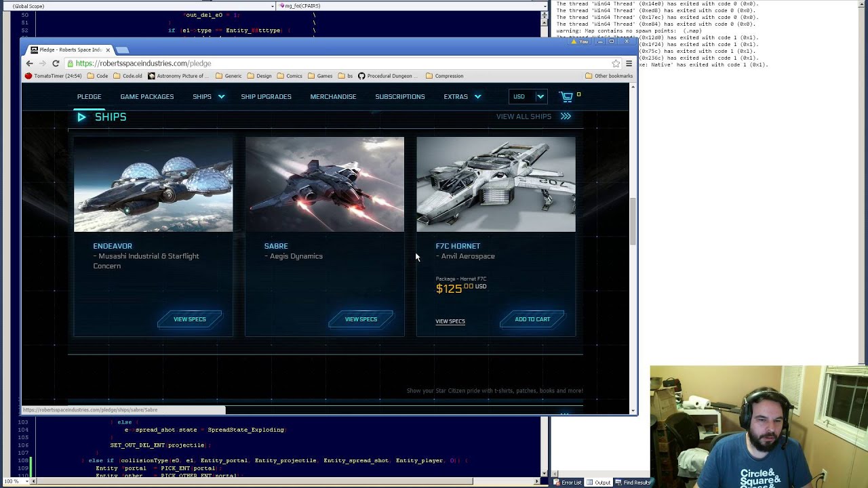Click View Specs link for F7C Hornet
This screenshot has height=488, width=868.
(450, 321)
